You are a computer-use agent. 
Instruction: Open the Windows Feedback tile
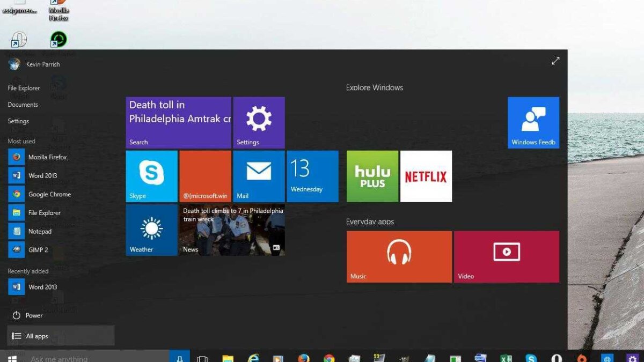tap(533, 122)
